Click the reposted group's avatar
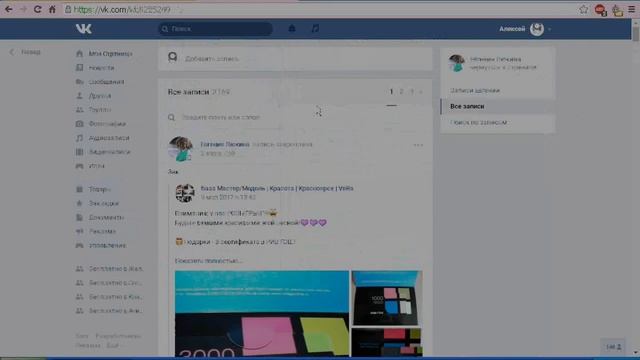The width and height of the screenshot is (640, 360). pos(184,193)
